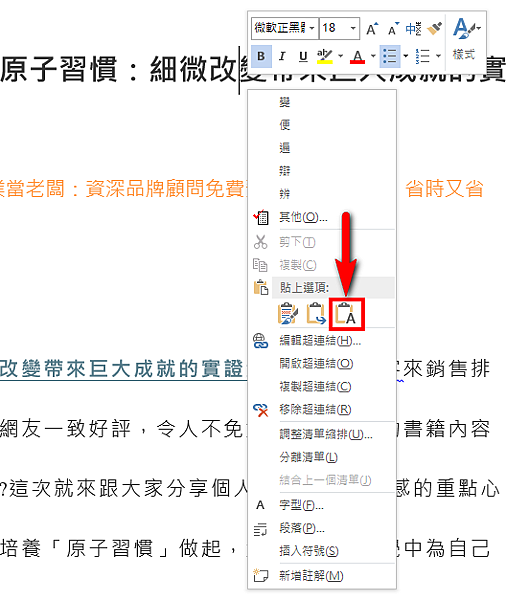Click the note icon beside 新增註解

(260, 575)
